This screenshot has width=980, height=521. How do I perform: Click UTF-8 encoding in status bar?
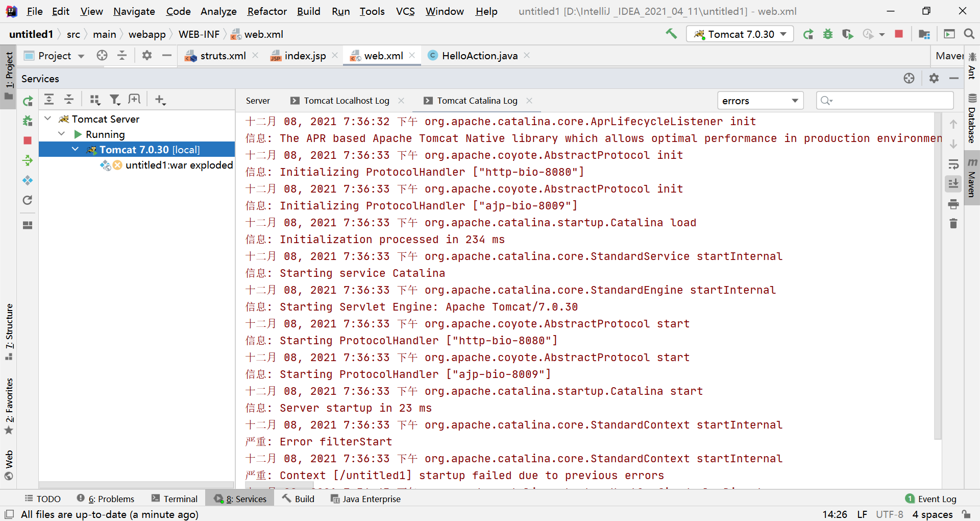click(x=890, y=514)
